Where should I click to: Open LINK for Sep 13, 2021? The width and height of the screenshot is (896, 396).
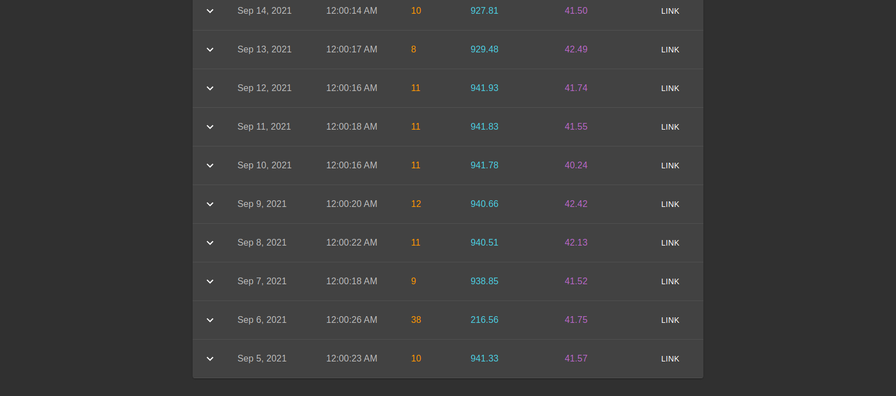pos(670,50)
